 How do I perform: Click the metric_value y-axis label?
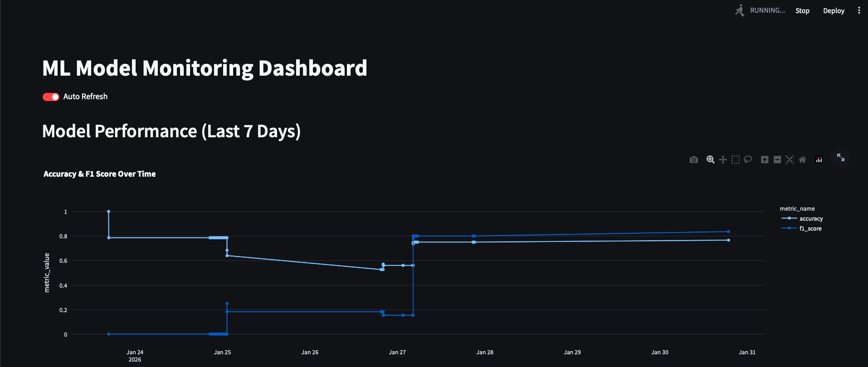(x=47, y=273)
